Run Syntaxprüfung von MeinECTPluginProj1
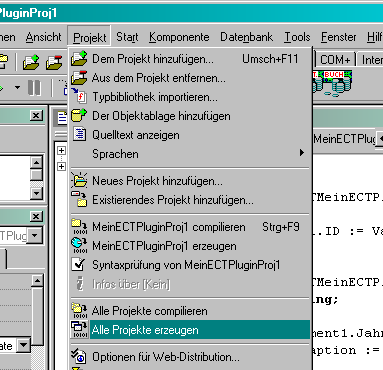 [x=190, y=265]
